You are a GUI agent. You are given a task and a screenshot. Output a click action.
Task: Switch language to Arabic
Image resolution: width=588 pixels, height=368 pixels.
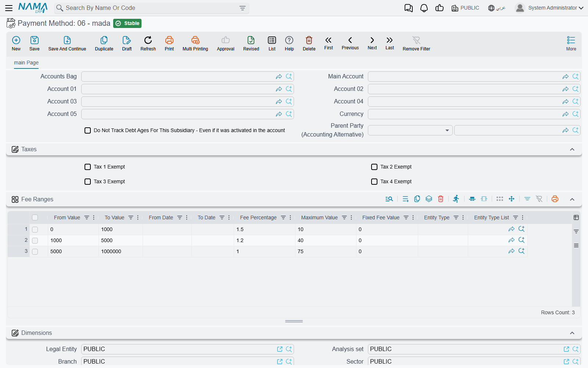point(497,8)
